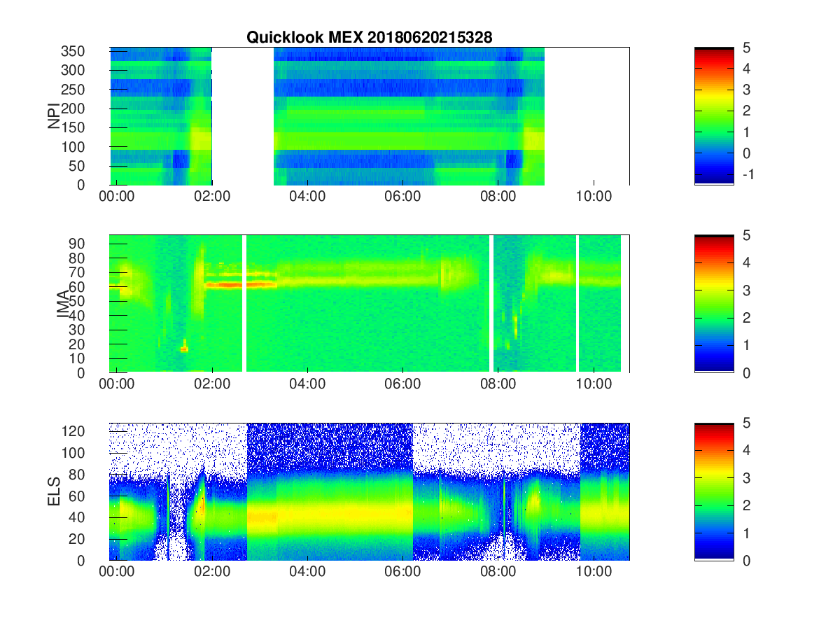Image resolution: width=840 pixels, height=630 pixels.
Task: Click the "3" label on IMA colorbar
Action: click(x=745, y=290)
